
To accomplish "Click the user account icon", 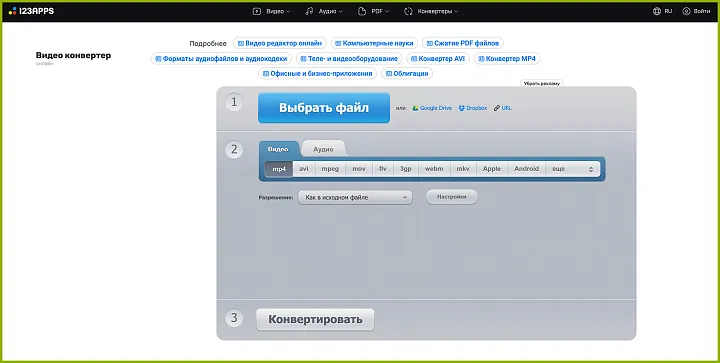I will 686,11.
